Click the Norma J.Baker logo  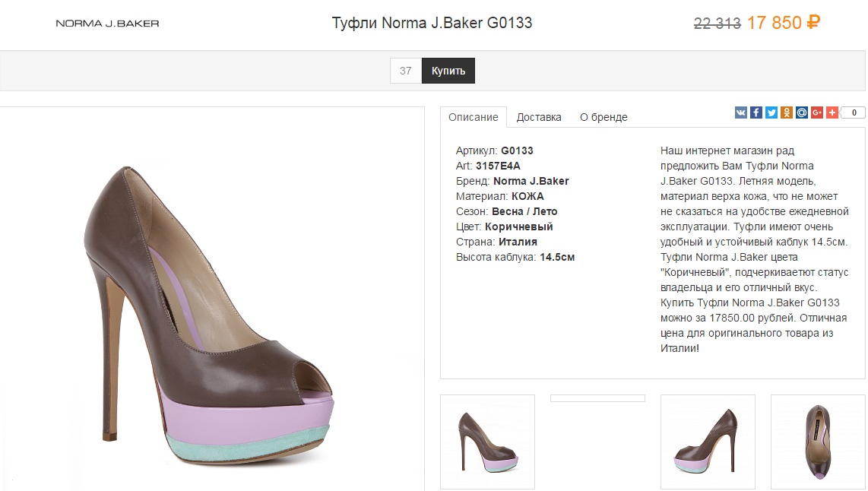107,24
